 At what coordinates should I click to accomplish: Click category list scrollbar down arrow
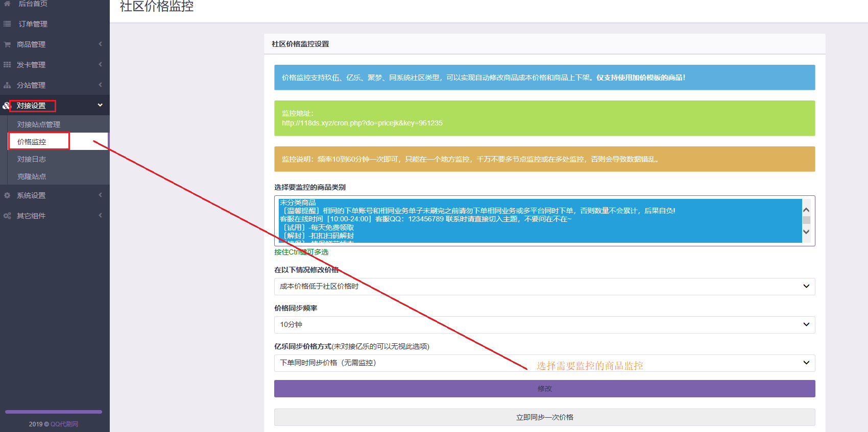(x=806, y=232)
